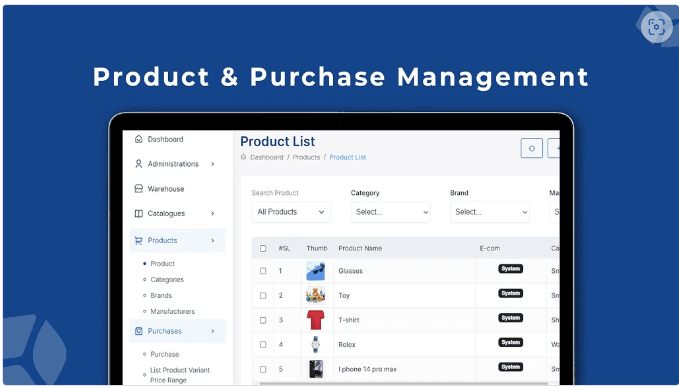The height and width of the screenshot is (388, 679).
Task: Open the I phone 14 pro max thumbnail
Action: click(316, 369)
